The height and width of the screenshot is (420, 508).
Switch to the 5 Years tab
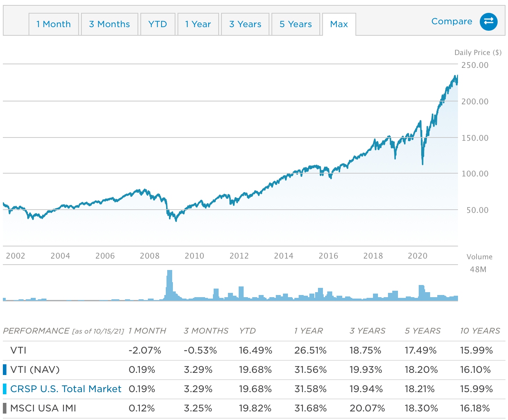pyautogui.click(x=295, y=24)
